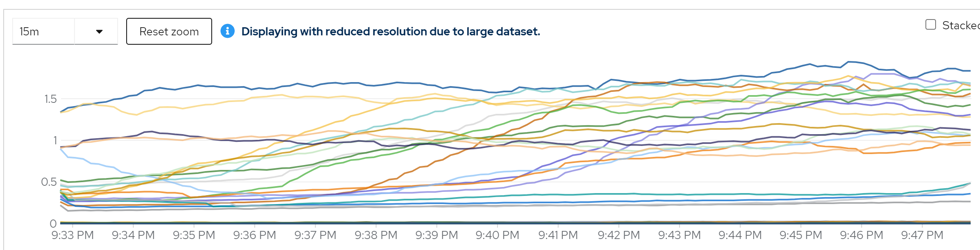Click the Stacked checkbox label text

coord(960,25)
